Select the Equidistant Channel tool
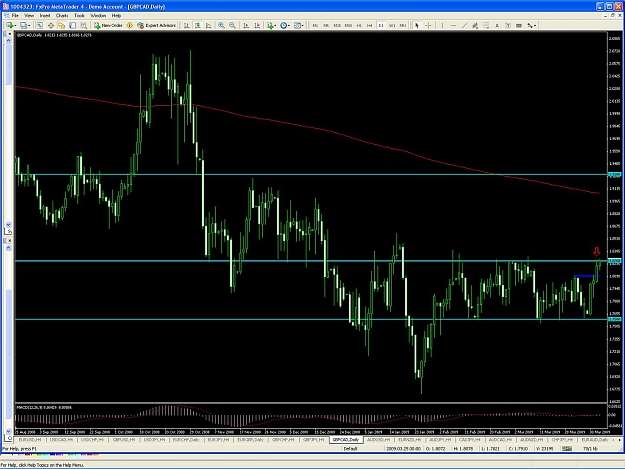The image size is (625, 469). click(x=475, y=25)
